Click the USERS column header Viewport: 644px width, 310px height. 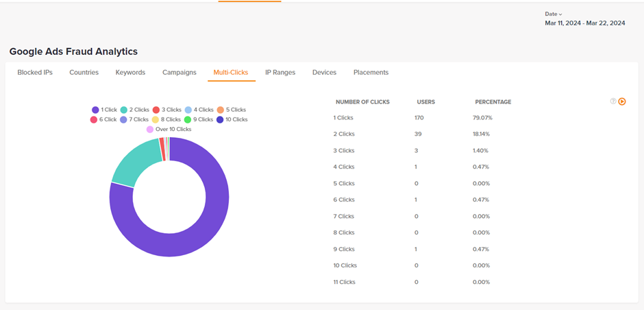(426, 102)
